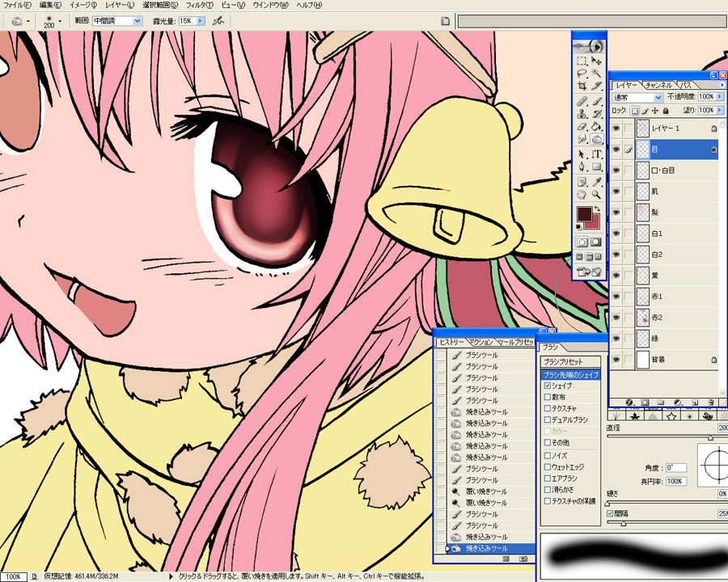Create a new layer in Layers panel
This screenshot has height=582, width=728.
[695, 403]
